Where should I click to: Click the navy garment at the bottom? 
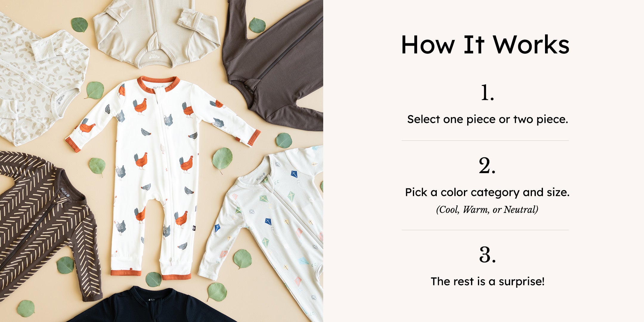[x=152, y=306]
